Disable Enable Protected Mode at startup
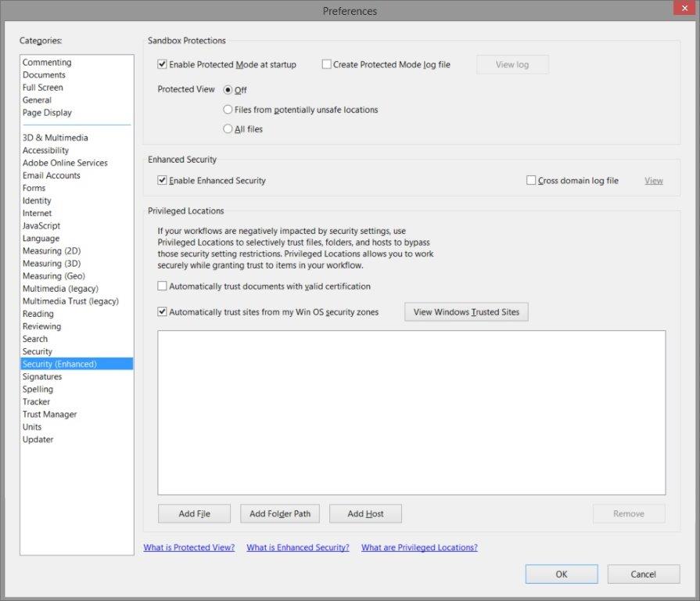Viewport: 700px width, 601px height. pyautogui.click(x=162, y=65)
